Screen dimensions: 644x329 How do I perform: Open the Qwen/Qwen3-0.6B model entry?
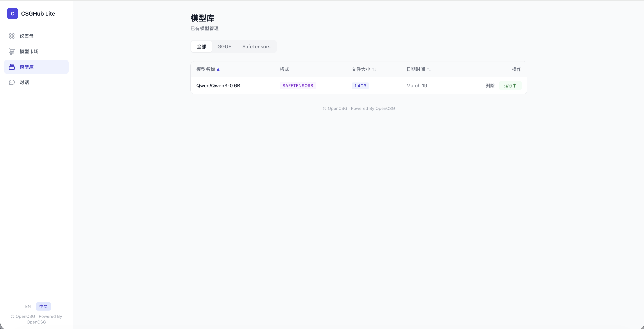(x=218, y=86)
